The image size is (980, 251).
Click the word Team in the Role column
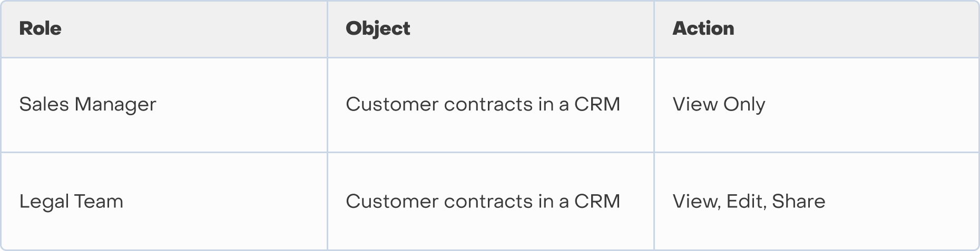pos(99,202)
